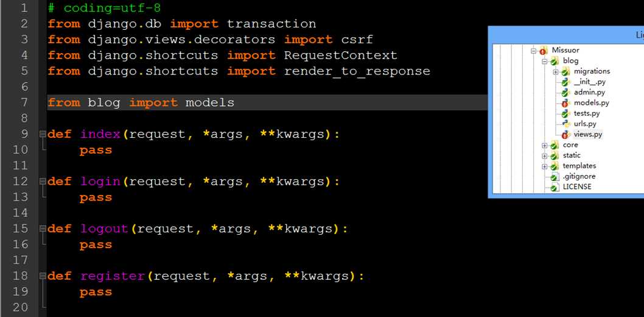Expand the core folder node
The height and width of the screenshot is (317, 644).
tap(544, 145)
